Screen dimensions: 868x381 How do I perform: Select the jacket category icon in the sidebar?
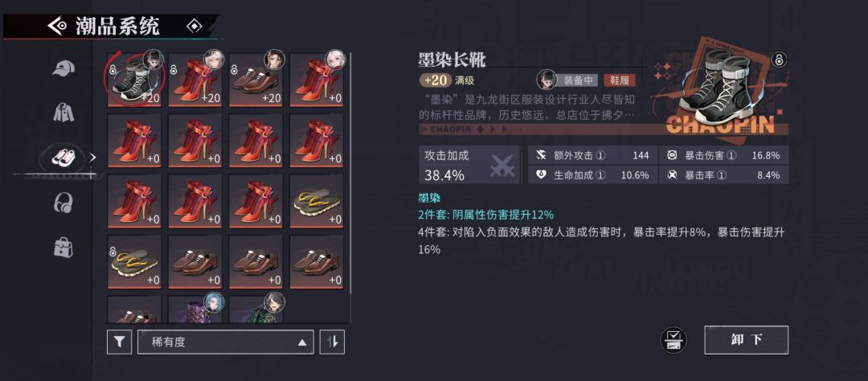(63, 112)
